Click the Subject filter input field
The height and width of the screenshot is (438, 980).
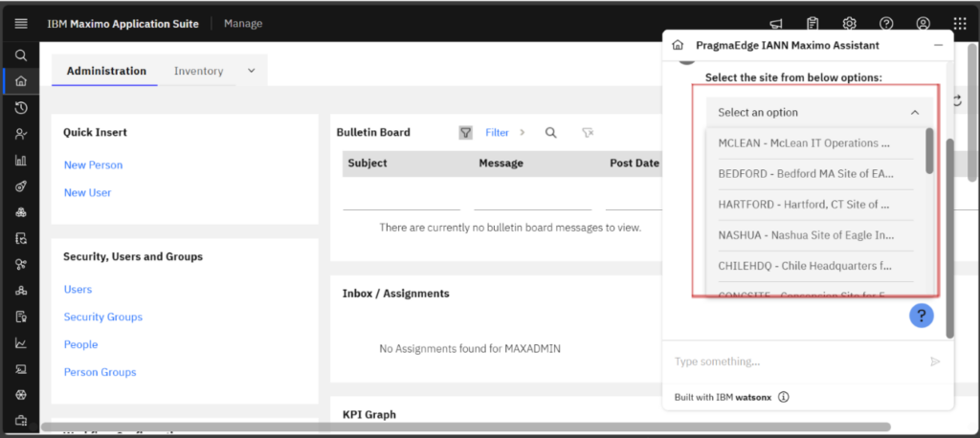click(402, 201)
